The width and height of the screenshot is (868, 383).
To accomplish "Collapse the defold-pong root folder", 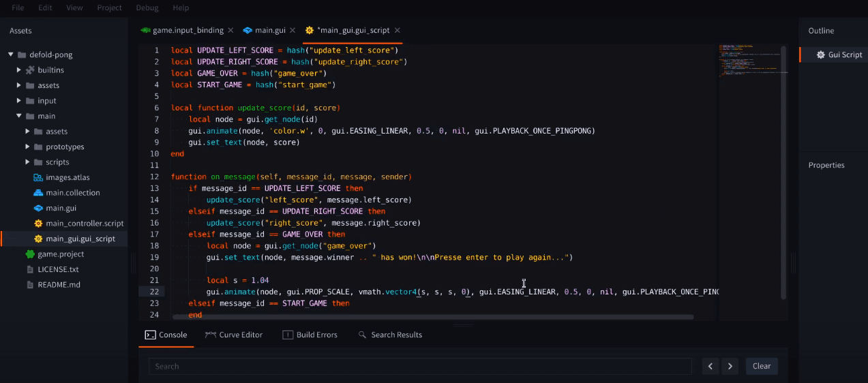I will (11, 55).
